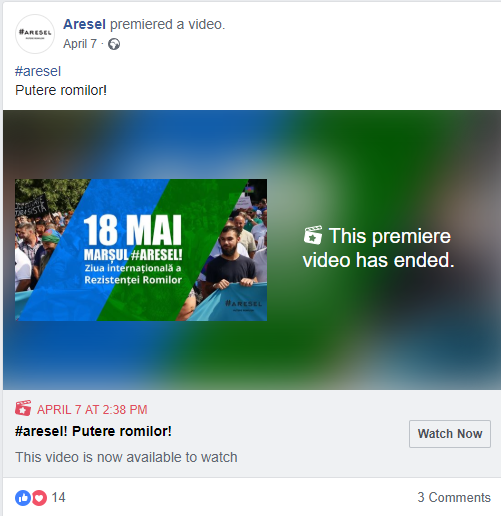Click the red premiere clapperboard icon
The image size is (501, 516).
tap(23, 408)
